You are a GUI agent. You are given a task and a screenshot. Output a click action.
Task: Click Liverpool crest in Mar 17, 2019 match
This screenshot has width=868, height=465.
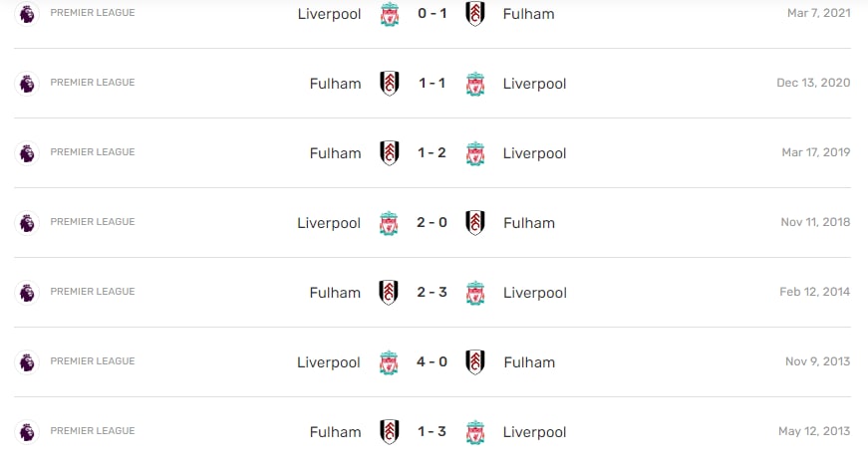475,153
